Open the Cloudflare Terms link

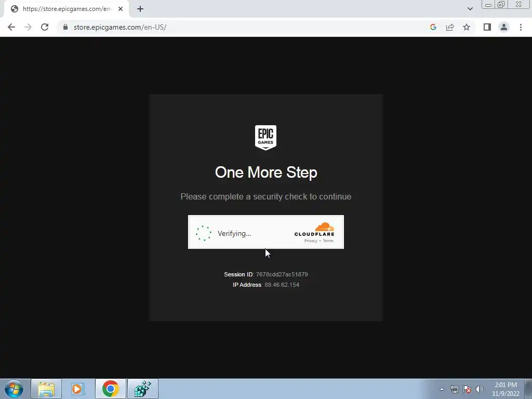tap(328, 241)
